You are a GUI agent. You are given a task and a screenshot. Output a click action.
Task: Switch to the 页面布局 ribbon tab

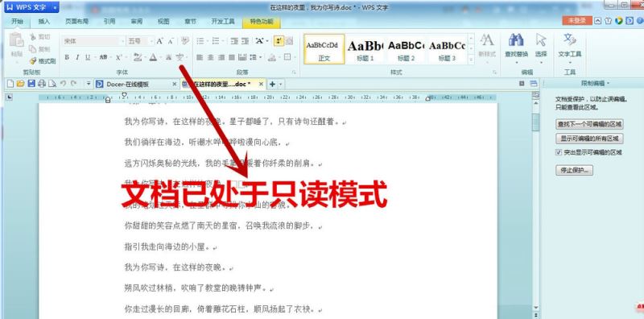point(76,22)
